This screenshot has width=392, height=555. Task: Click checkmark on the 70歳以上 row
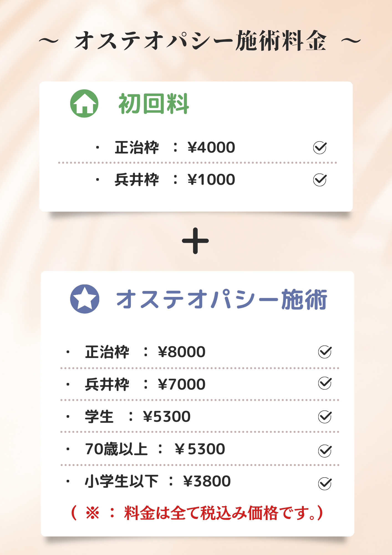(x=325, y=451)
